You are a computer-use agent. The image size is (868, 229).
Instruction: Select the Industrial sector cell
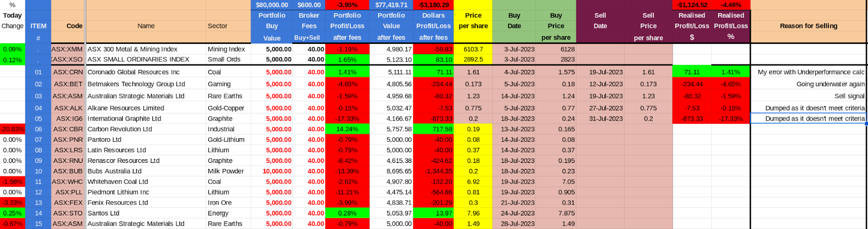tap(228, 129)
